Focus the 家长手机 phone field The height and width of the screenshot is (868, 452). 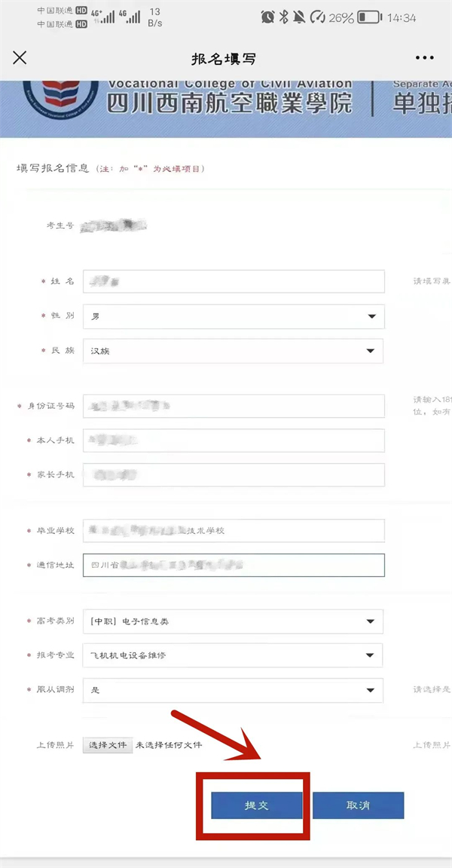pos(234,475)
